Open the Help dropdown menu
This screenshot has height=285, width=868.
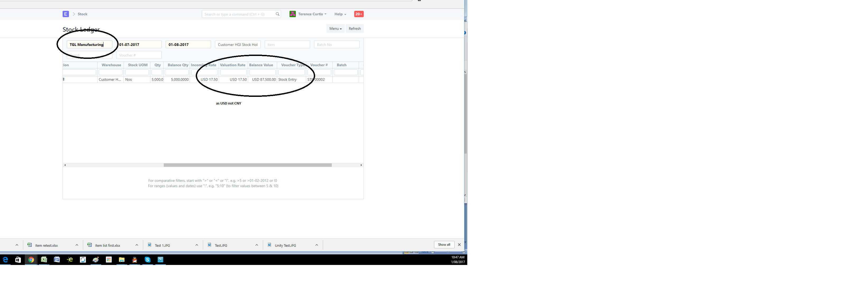click(x=340, y=14)
